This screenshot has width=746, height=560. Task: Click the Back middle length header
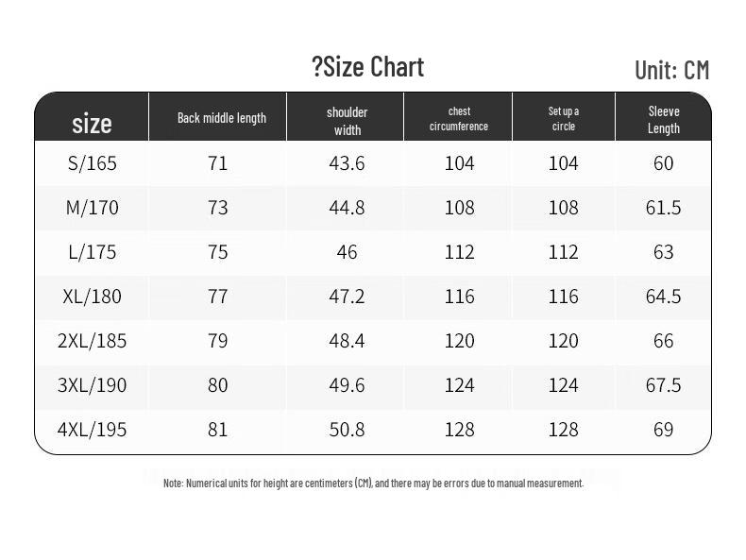(x=222, y=118)
